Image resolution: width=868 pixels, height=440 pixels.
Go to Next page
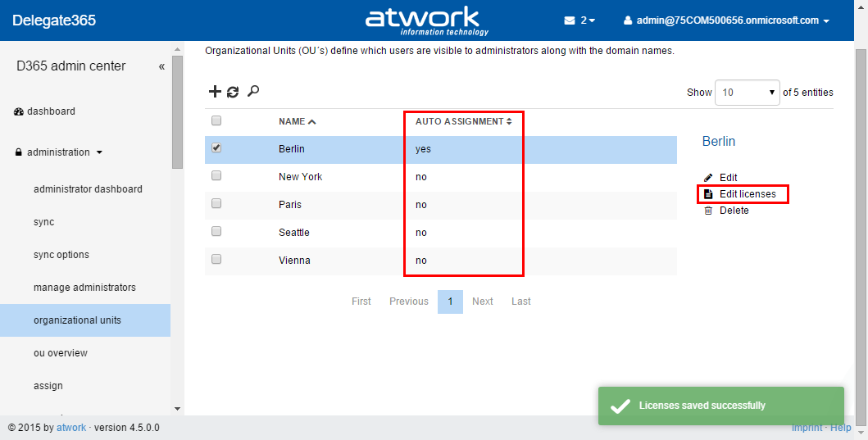[482, 302]
